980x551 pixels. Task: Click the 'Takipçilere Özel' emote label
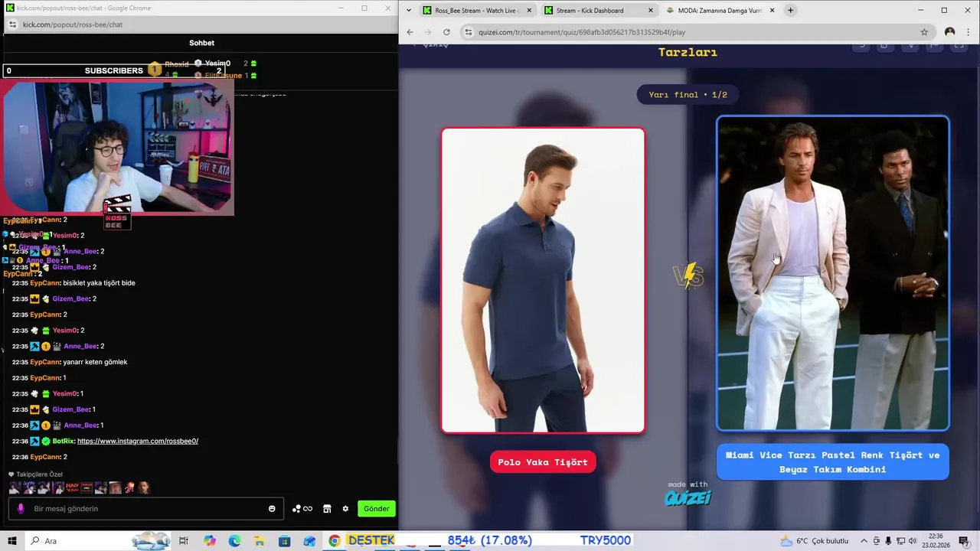click(39, 474)
